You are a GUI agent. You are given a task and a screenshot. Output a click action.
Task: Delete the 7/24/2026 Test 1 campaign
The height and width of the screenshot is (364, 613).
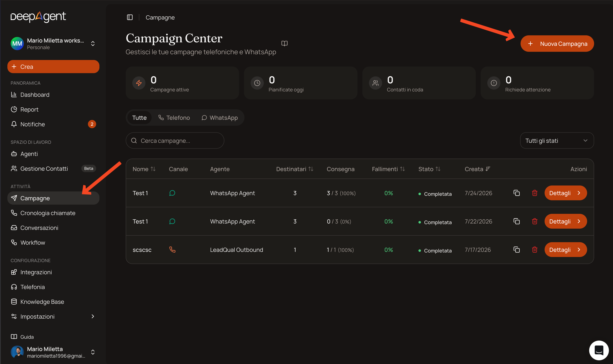(x=535, y=193)
